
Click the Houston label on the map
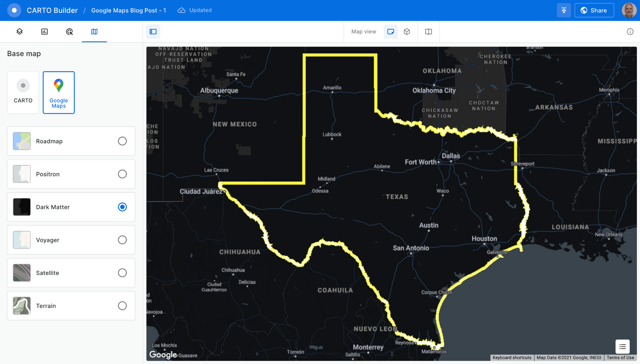[484, 239]
